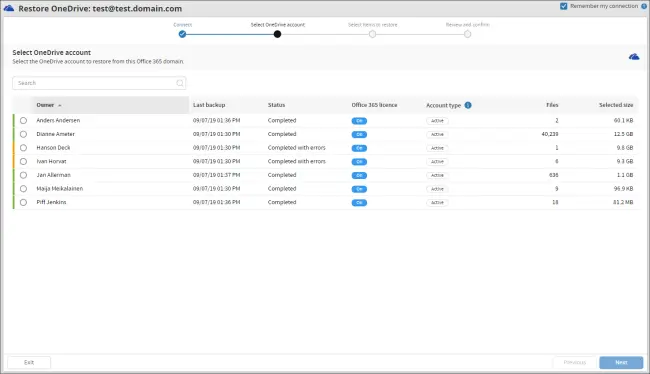Click the Active badge for Hanson Deck
Screen dimensions: 650x374
[437, 148]
